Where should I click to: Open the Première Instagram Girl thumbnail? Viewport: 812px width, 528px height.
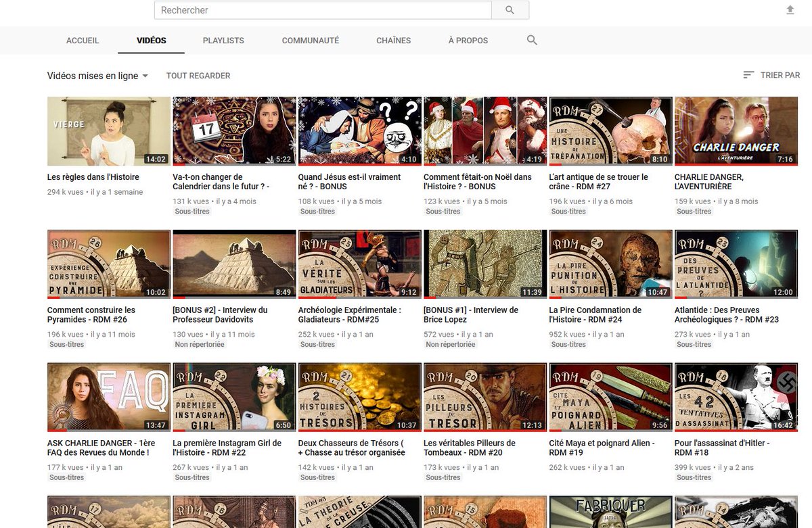pos(234,398)
